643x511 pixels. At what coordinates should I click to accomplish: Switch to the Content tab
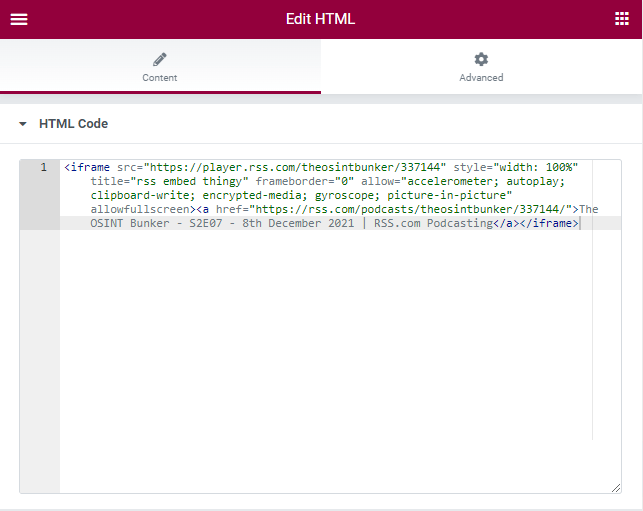pos(160,66)
